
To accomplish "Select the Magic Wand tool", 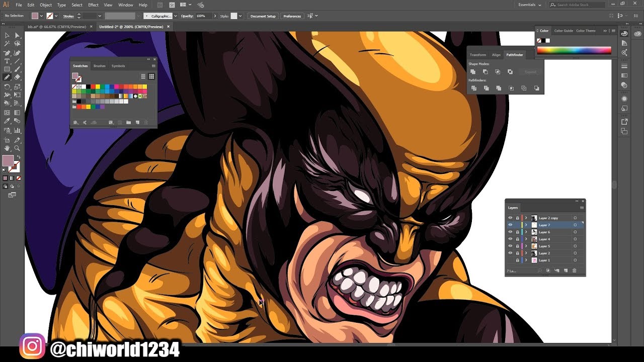I will click(x=7, y=44).
